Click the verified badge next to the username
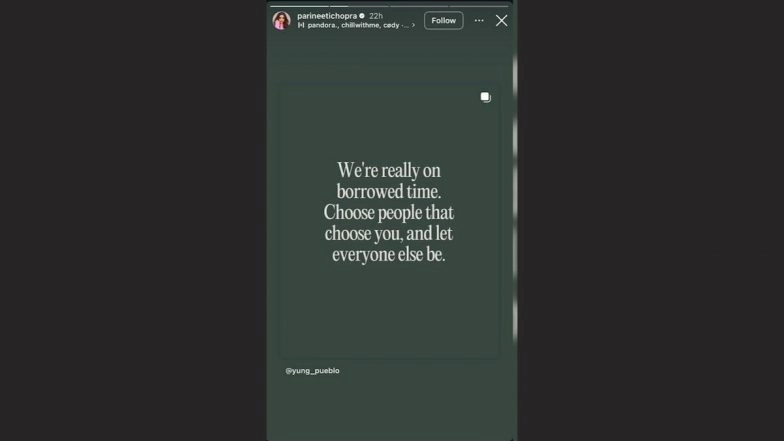This screenshot has width=784, height=441. click(362, 16)
